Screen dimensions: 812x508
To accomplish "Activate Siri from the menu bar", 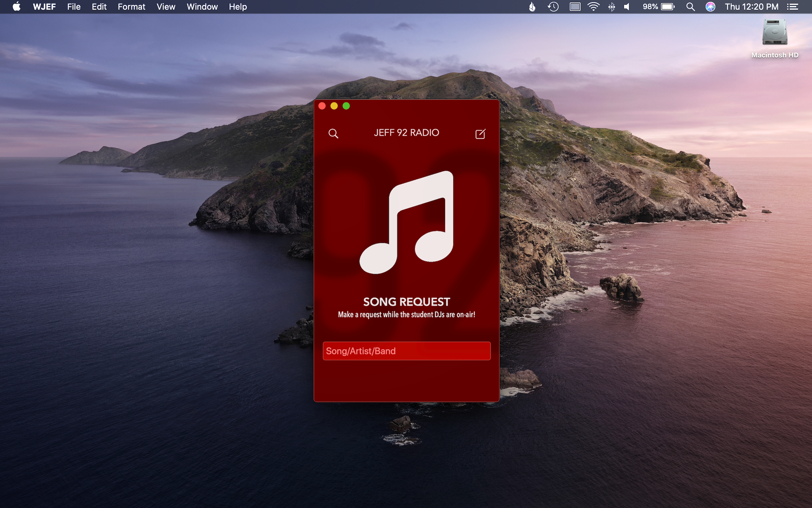I will pyautogui.click(x=710, y=7).
